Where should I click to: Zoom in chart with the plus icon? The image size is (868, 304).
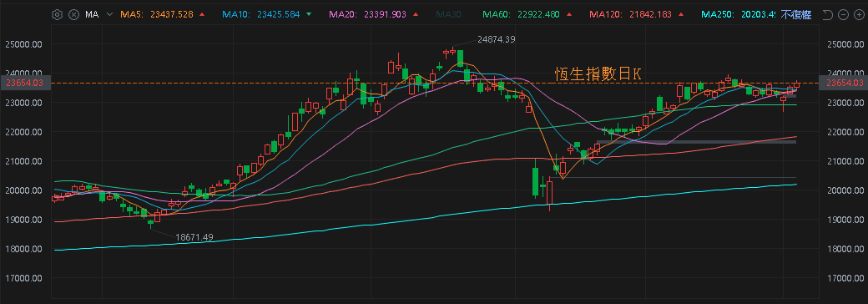859,15
